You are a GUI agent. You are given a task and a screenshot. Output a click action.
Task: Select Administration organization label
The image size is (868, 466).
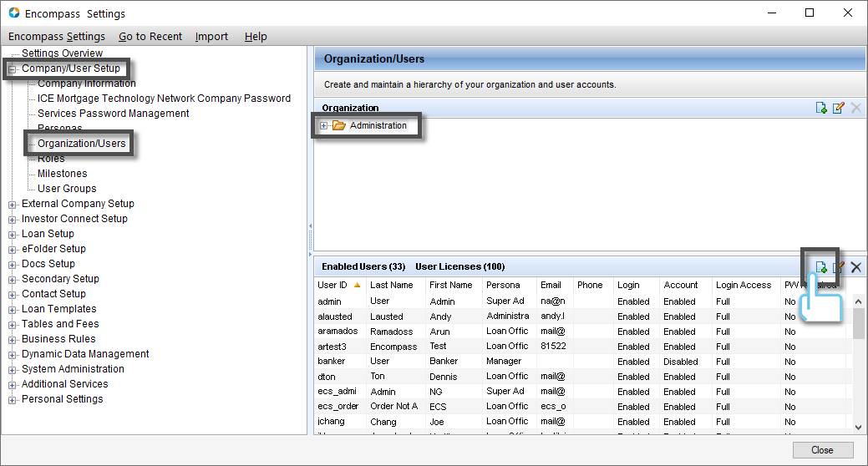[x=378, y=125]
